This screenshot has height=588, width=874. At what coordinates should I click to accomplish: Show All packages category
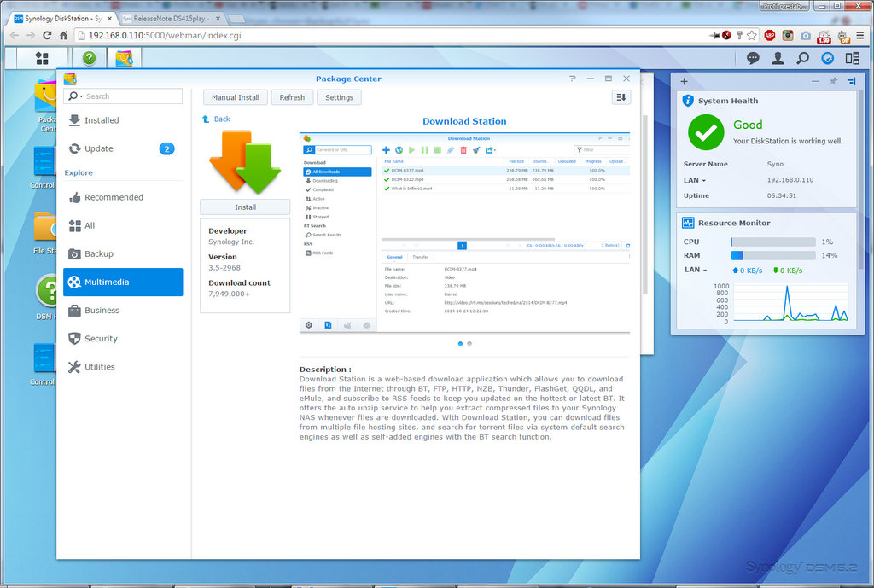123,225
